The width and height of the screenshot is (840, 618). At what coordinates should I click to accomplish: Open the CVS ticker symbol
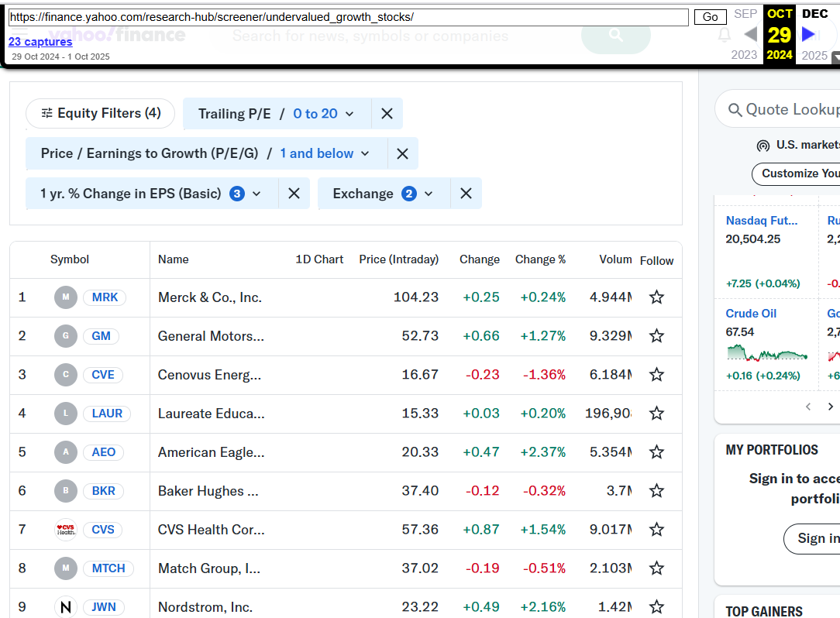[103, 529]
